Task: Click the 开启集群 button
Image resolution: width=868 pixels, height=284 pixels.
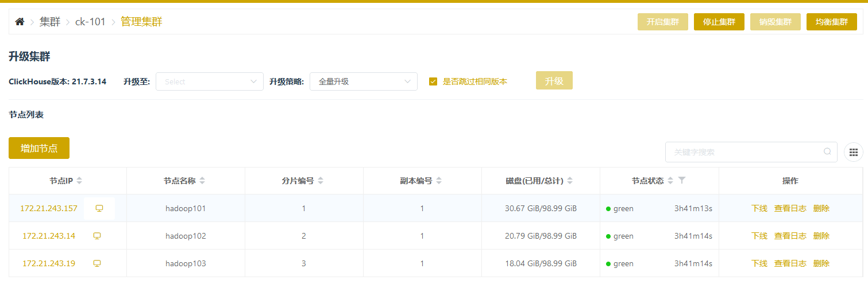Action: (x=663, y=22)
